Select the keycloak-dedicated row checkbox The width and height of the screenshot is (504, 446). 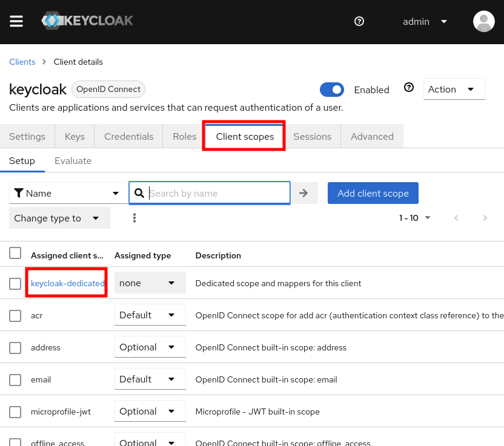tap(15, 284)
